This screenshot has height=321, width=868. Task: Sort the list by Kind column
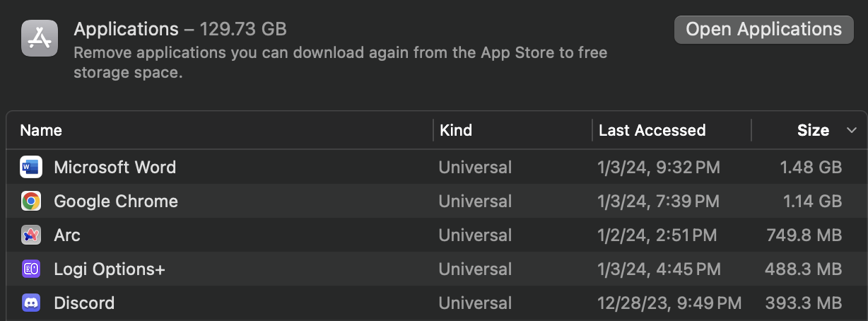tap(456, 131)
